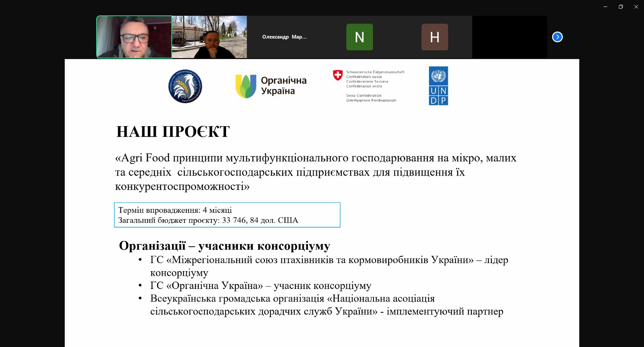Screen dimensions: 644x347
Task: Click the Міжрегіональний союз птахівників bullet
Action: pyautogui.click(x=329, y=266)
